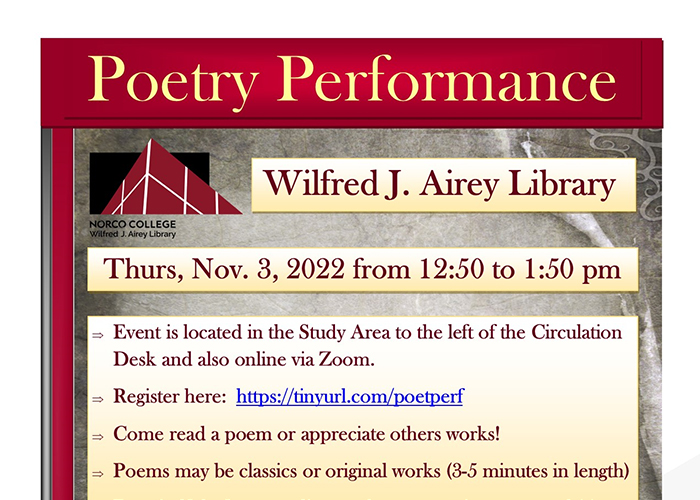Click the small "Wilfred J. Airey Library" logo caption
700x500 pixels.
coord(134,234)
